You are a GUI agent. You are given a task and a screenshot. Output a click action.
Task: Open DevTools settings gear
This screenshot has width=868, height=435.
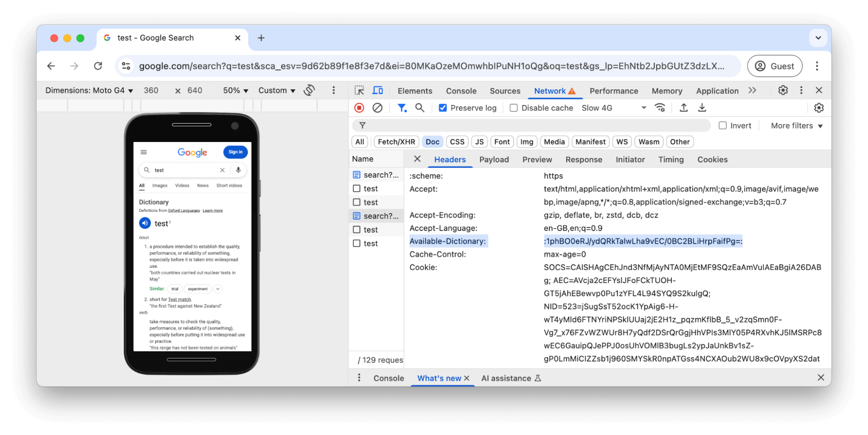[x=783, y=90]
